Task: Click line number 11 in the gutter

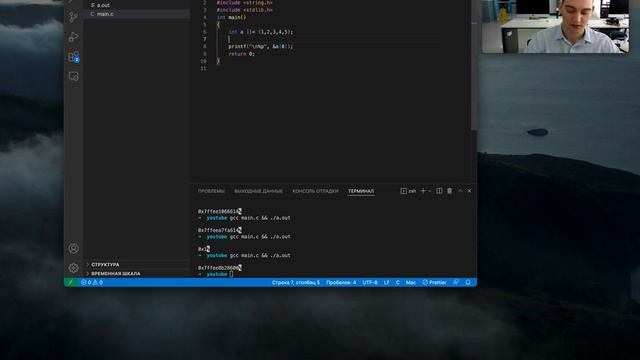Action: [203, 69]
